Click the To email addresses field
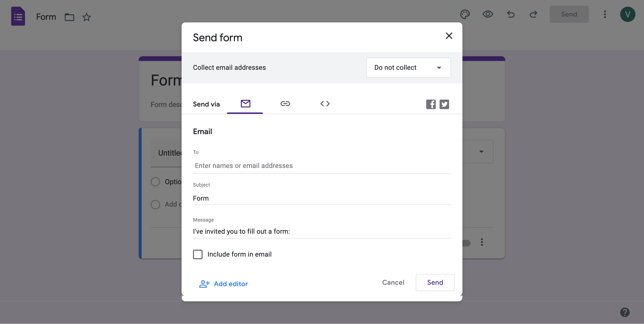 322,166
